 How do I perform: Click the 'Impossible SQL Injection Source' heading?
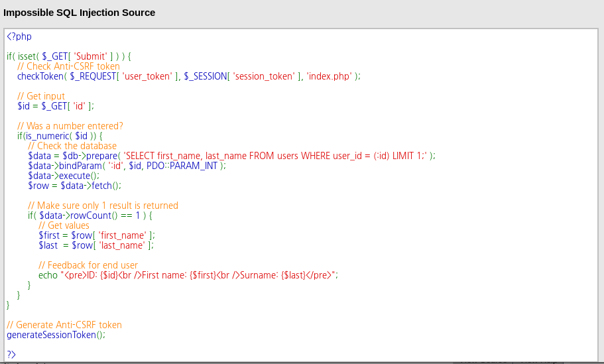[x=79, y=13]
